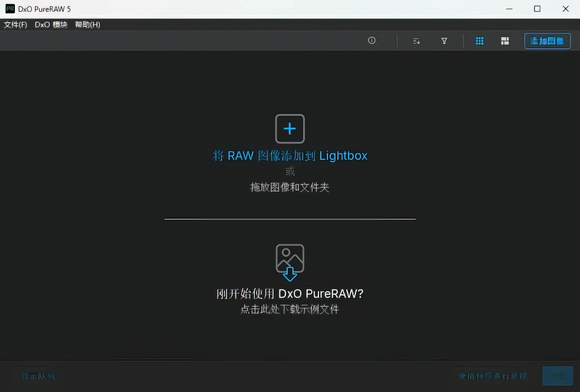Click the PureRAW logo in the title bar
Screen dimensions: 580x392
[9, 9]
